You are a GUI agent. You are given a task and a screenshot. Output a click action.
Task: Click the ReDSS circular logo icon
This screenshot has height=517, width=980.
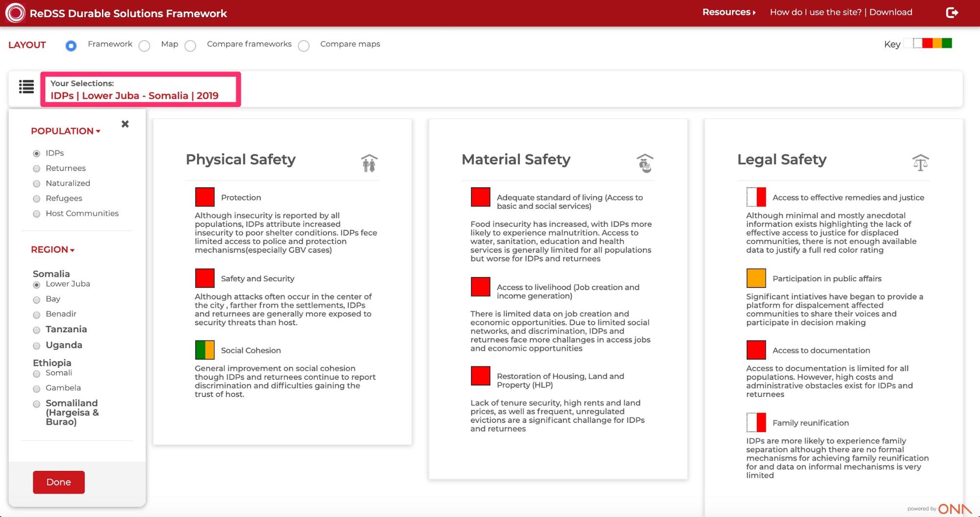[15, 13]
